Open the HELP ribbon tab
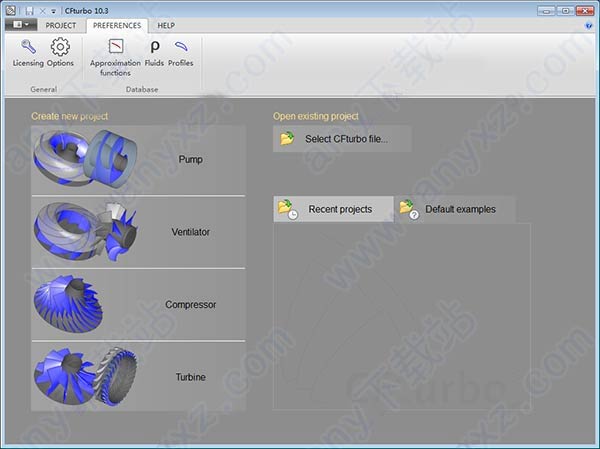Viewport: 600px width, 449px height. click(166, 26)
